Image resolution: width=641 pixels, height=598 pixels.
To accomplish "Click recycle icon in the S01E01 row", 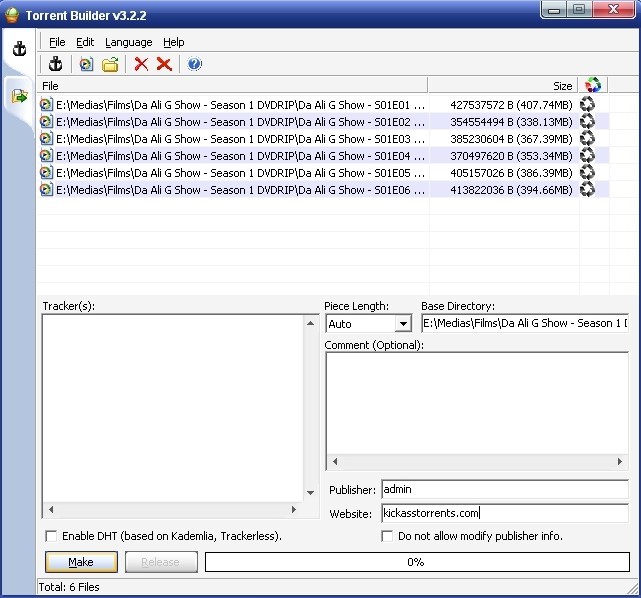I will (x=587, y=104).
